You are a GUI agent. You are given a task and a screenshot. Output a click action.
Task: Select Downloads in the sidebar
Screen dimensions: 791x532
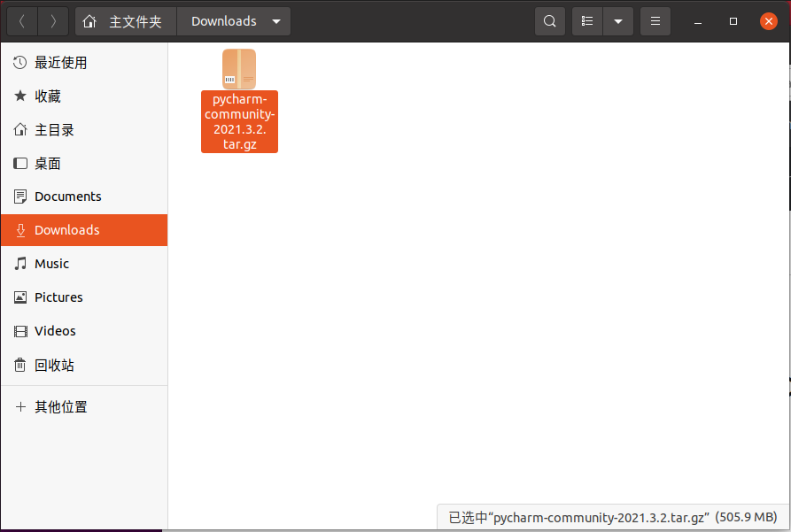point(84,230)
